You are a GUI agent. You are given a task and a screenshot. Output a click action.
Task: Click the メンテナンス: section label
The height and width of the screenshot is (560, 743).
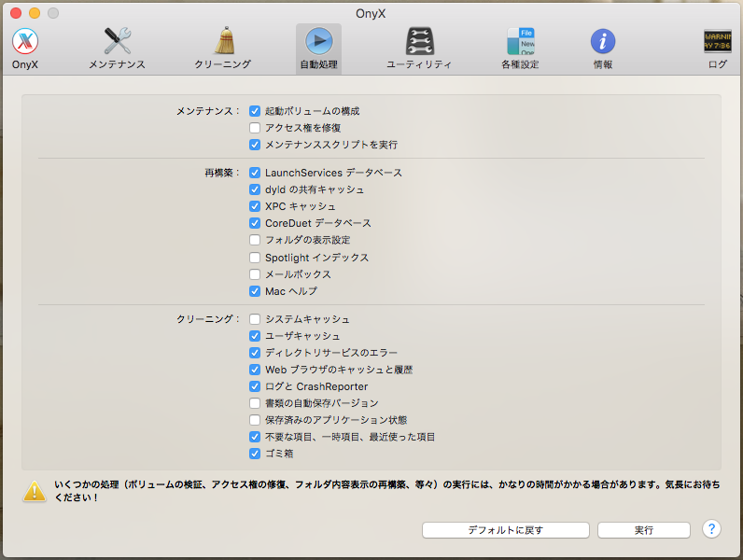(208, 111)
